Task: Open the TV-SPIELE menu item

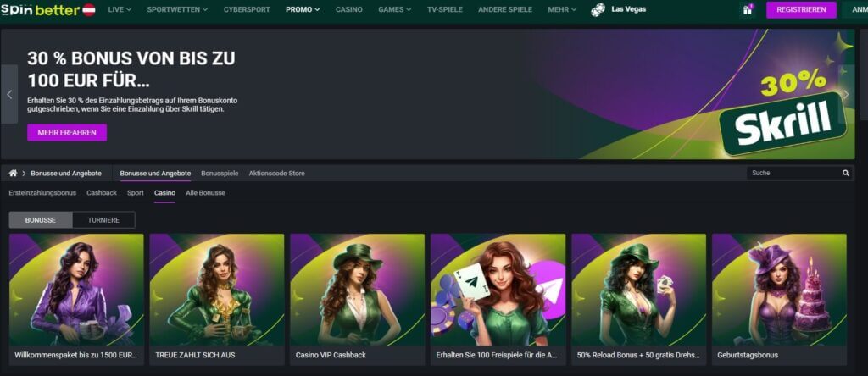Action: (x=444, y=9)
